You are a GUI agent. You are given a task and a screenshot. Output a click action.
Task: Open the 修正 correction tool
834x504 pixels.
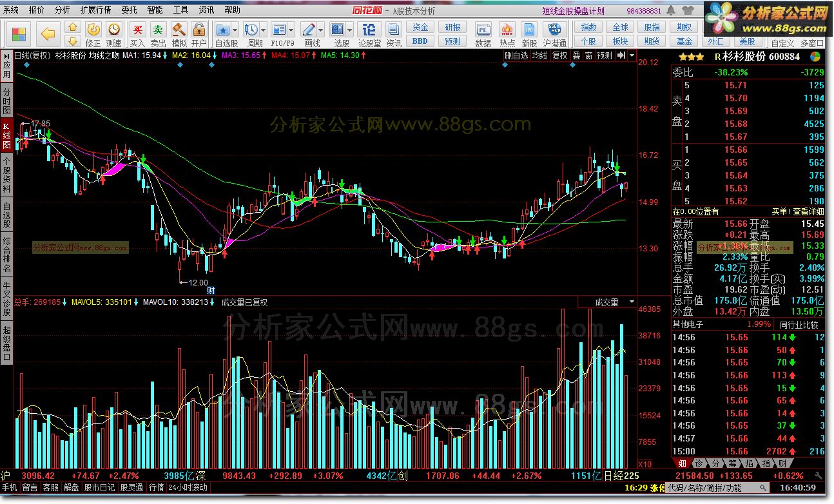[93, 34]
